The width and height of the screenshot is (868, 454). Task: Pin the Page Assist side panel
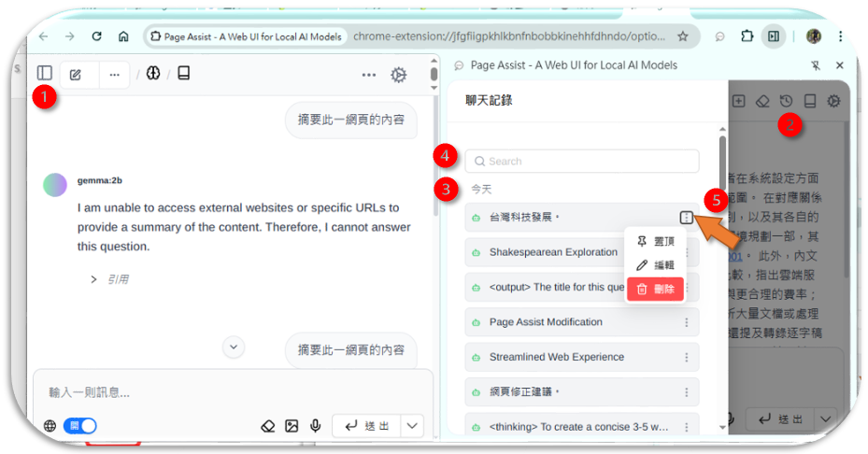click(x=816, y=65)
